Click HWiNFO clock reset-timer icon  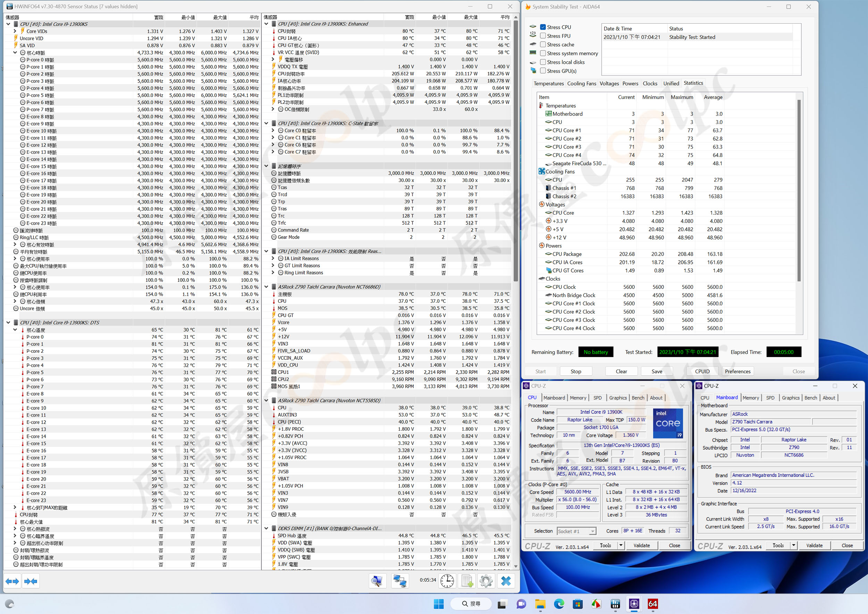pos(447,581)
